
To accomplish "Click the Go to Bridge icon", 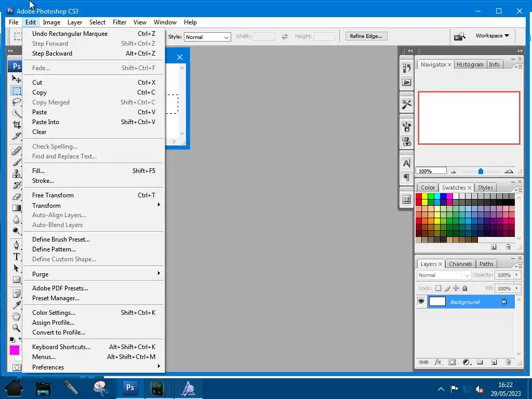I will tap(460, 36).
